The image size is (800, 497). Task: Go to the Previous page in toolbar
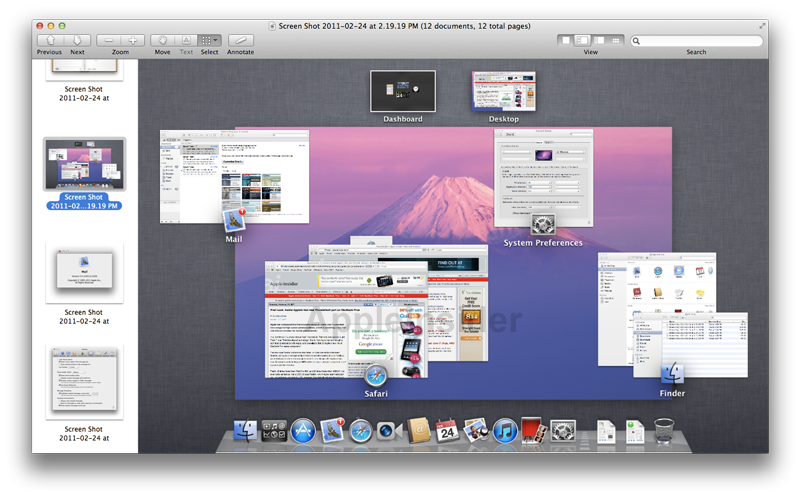49,40
